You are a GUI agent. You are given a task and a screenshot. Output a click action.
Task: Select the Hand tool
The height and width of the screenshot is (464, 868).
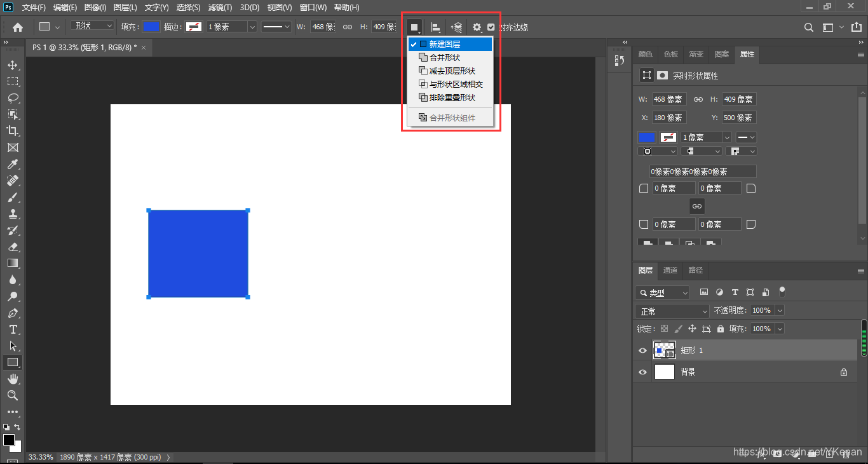click(12, 379)
